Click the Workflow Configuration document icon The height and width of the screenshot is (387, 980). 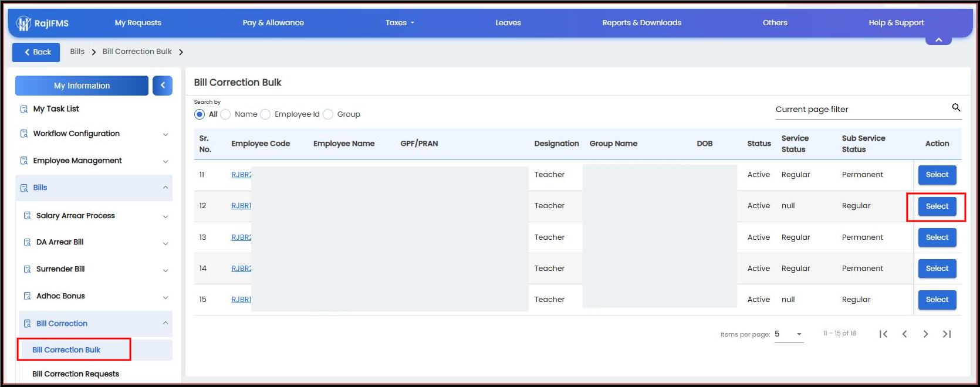tap(24, 134)
